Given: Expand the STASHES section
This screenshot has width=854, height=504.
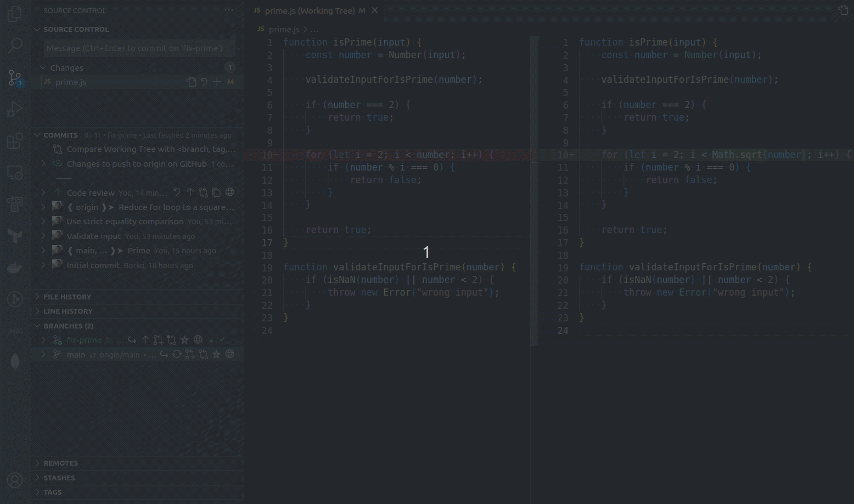Looking at the screenshot, I should [x=37, y=478].
